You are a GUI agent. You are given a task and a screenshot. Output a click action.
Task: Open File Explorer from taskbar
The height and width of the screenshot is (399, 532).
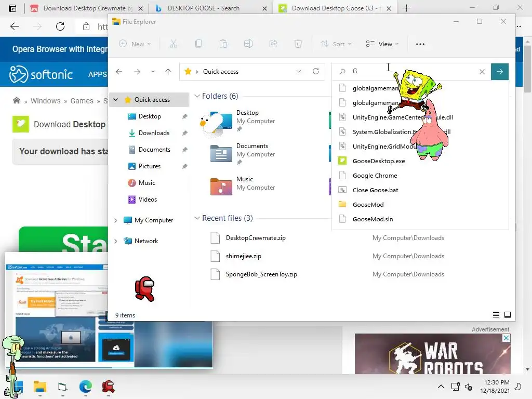click(39, 387)
